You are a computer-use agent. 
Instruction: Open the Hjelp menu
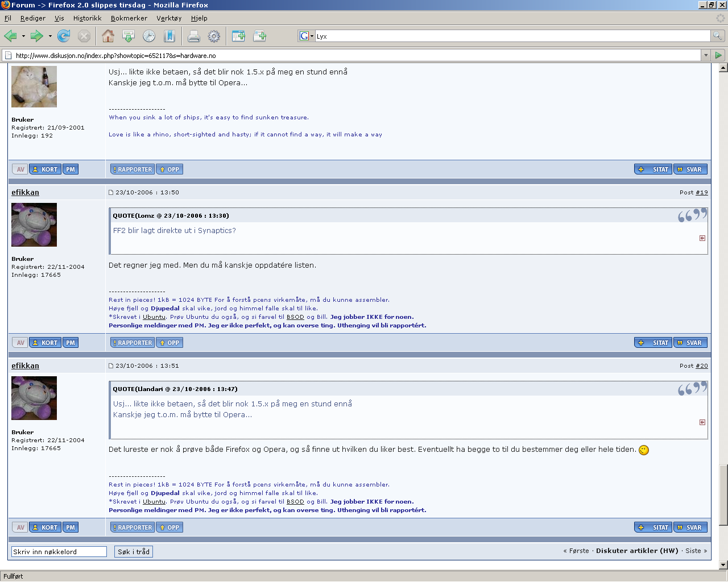[199, 18]
